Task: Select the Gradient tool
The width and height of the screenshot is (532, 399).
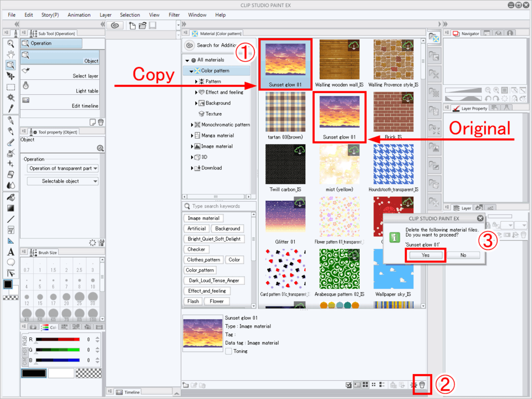Action: point(11,208)
